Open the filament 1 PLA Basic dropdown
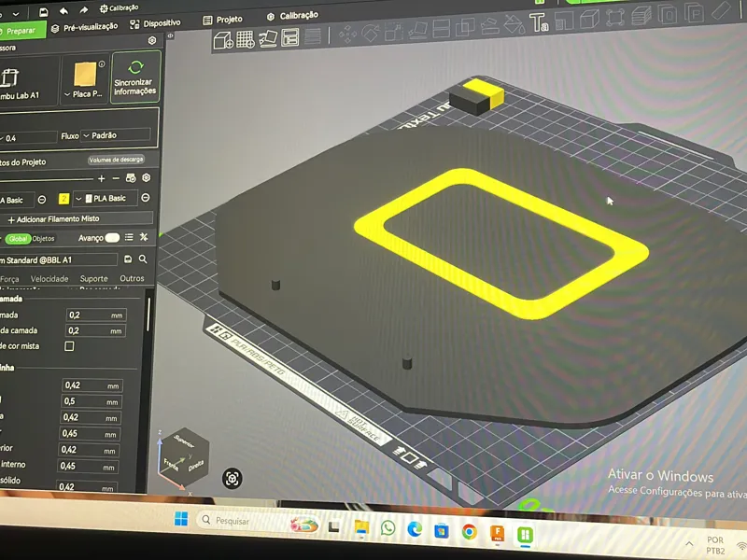 coord(16,200)
